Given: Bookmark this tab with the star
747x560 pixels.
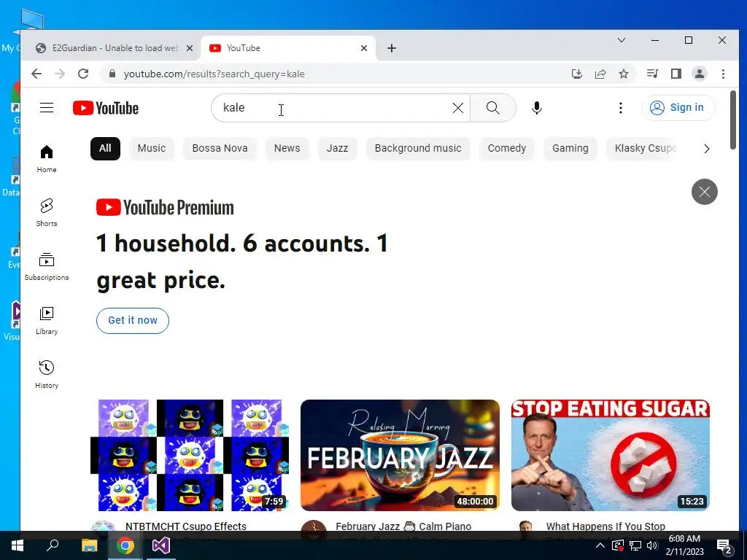Looking at the screenshot, I should (624, 74).
